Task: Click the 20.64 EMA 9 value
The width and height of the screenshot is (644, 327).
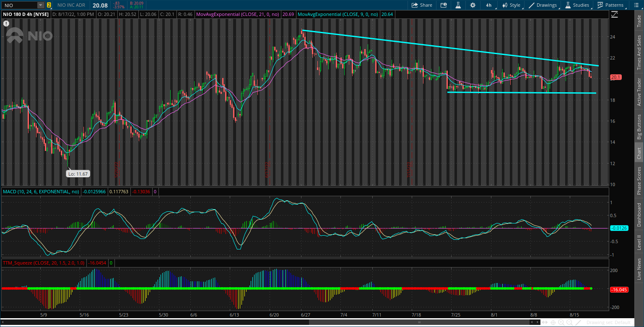Action: point(387,14)
